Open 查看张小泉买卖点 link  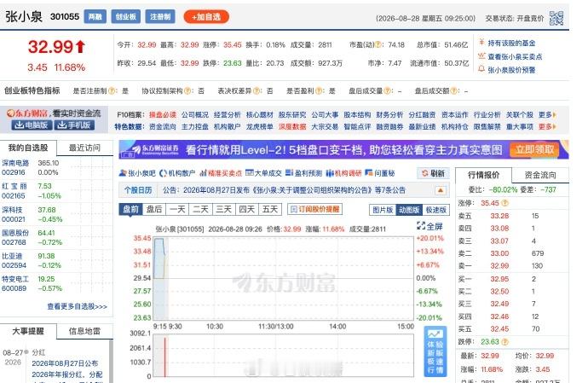pyautogui.click(x=515, y=56)
